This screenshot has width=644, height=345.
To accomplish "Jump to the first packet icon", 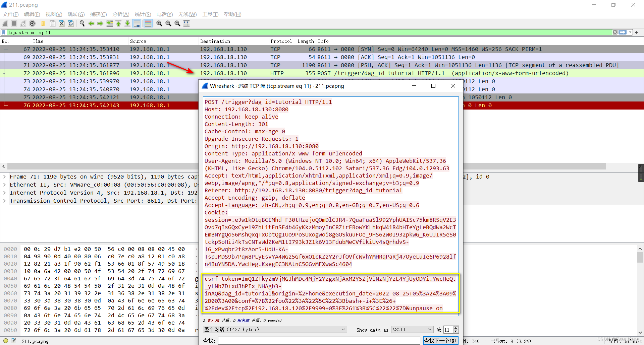I will tap(118, 23).
